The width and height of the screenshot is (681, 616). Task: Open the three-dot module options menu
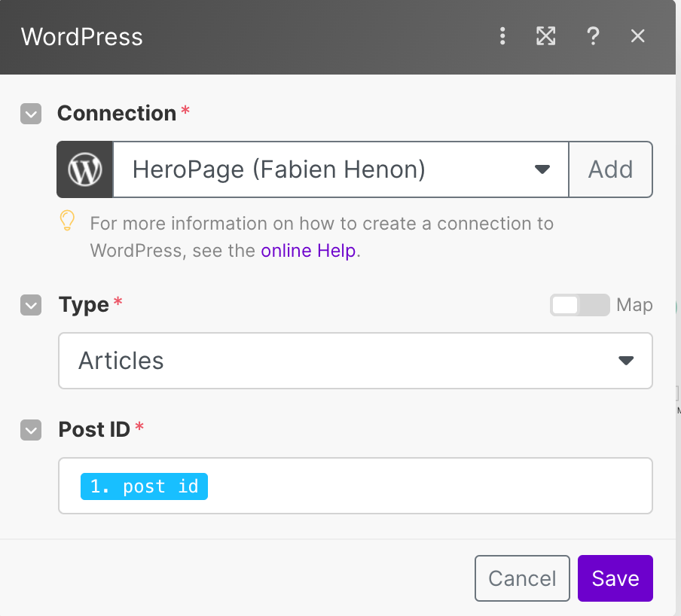click(502, 36)
